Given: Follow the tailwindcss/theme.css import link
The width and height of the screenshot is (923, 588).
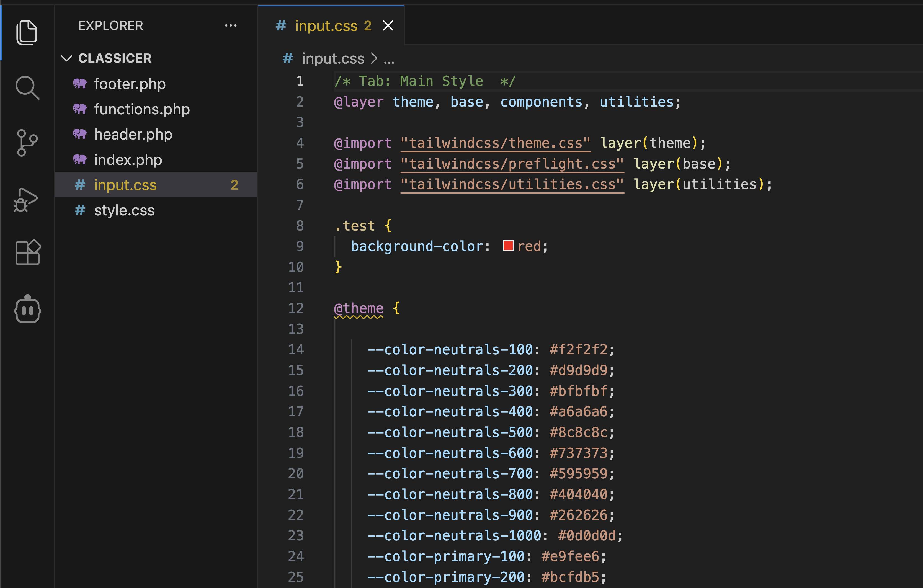Looking at the screenshot, I should [x=495, y=143].
